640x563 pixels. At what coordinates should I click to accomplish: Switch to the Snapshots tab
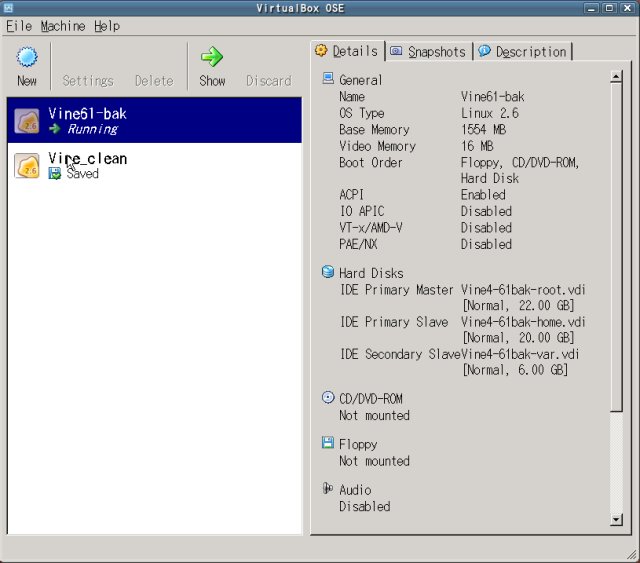tap(429, 52)
